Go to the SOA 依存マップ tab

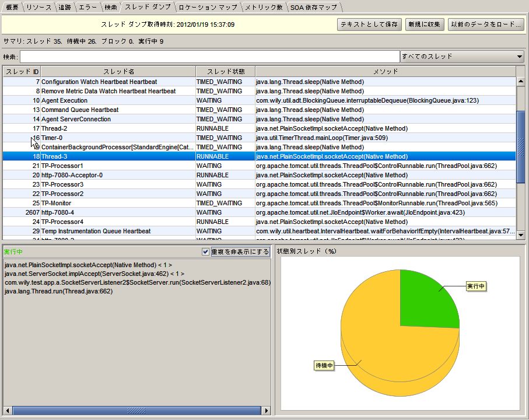[x=315, y=7]
